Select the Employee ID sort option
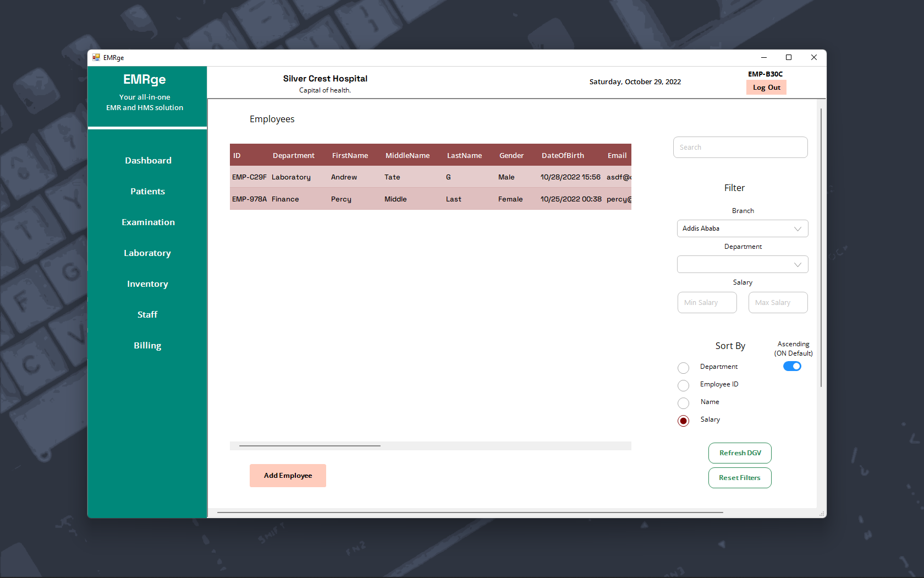924x578 pixels. [x=683, y=385]
